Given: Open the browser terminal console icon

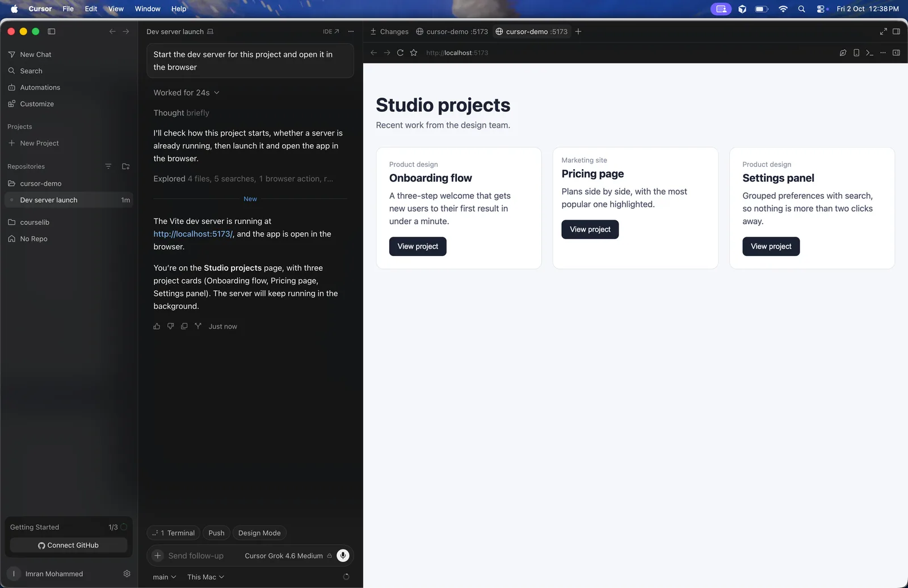Looking at the screenshot, I should point(869,53).
